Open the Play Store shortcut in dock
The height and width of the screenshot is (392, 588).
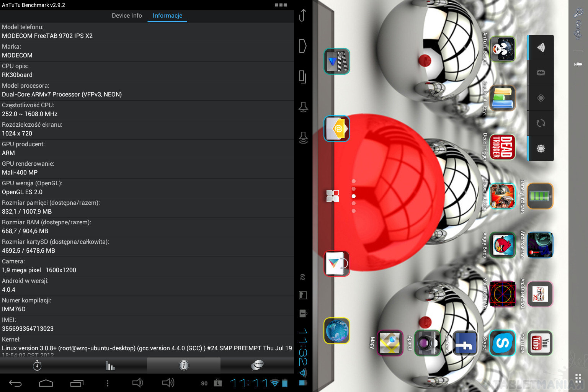tap(336, 263)
